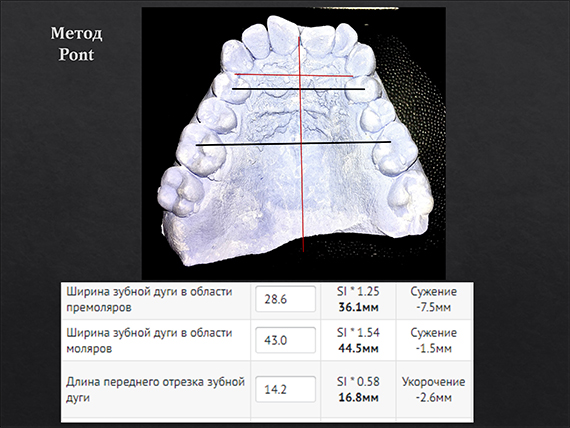Click the 'SI * 1.54' formula text
Screen dimensions: 570x428
(x=358, y=332)
